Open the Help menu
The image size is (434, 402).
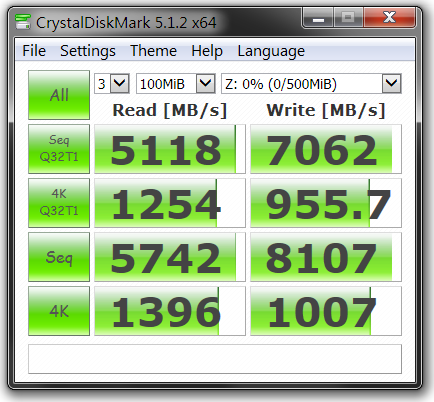[x=207, y=51]
